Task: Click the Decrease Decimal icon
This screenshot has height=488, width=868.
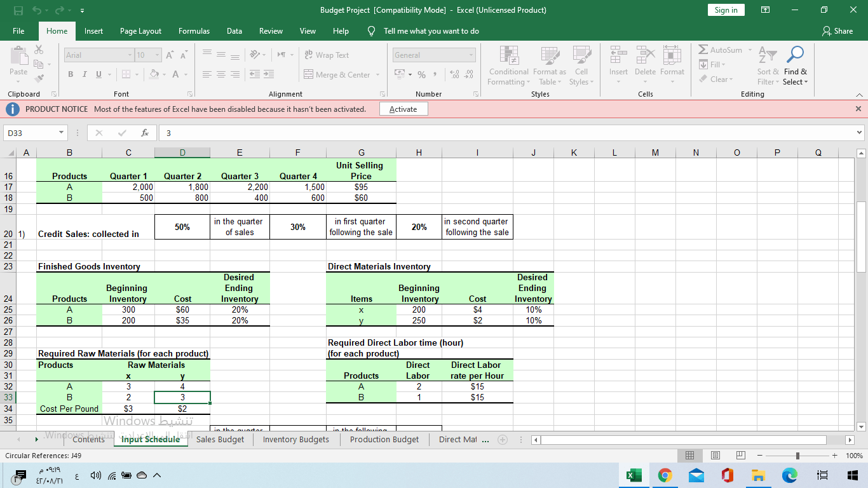Action: click(x=469, y=74)
